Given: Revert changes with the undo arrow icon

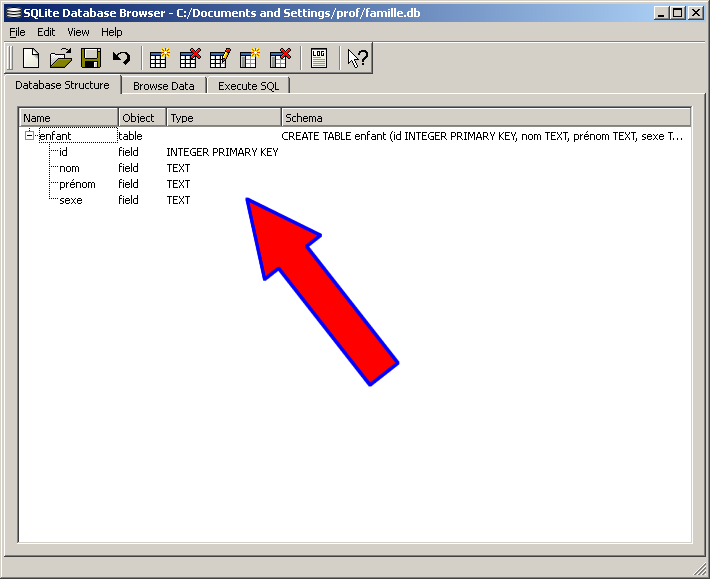Looking at the screenshot, I should [121, 58].
